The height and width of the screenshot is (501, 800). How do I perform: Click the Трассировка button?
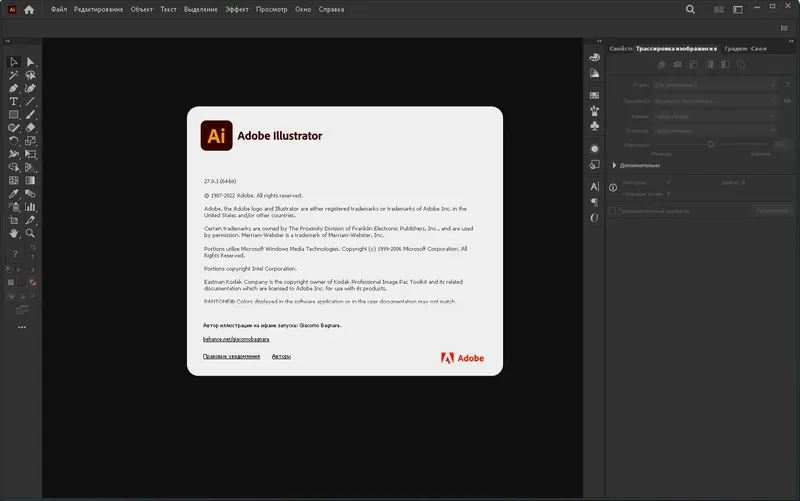click(x=772, y=211)
